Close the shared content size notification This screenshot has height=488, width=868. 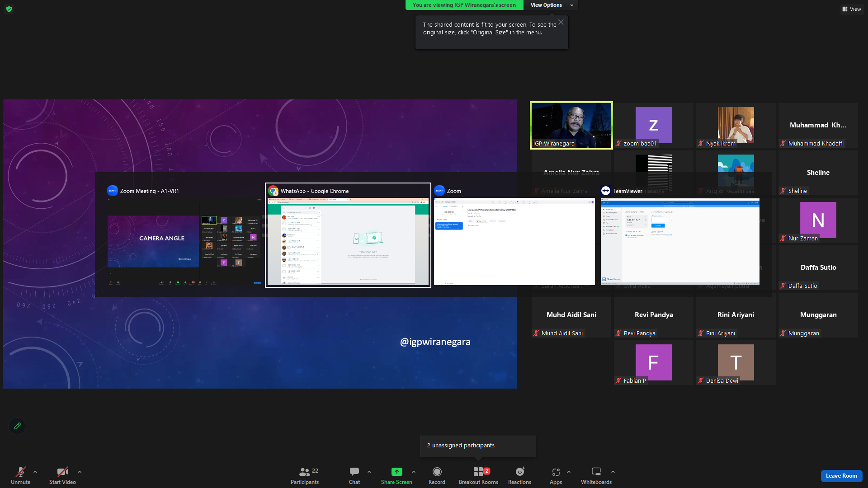pyautogui.click(x=561, y=22)
